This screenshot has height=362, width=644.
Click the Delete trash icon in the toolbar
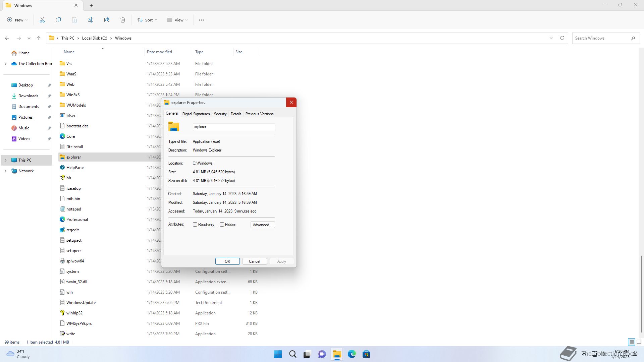123,20
